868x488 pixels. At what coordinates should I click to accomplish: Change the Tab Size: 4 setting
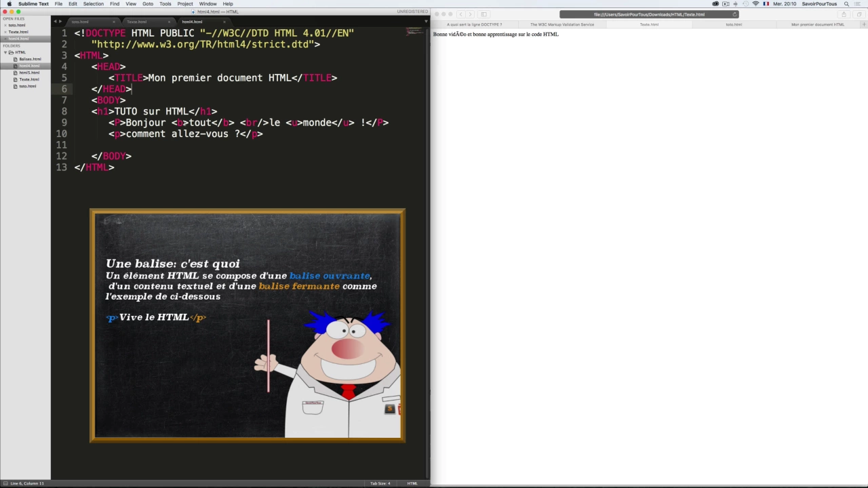click(380, 483)
